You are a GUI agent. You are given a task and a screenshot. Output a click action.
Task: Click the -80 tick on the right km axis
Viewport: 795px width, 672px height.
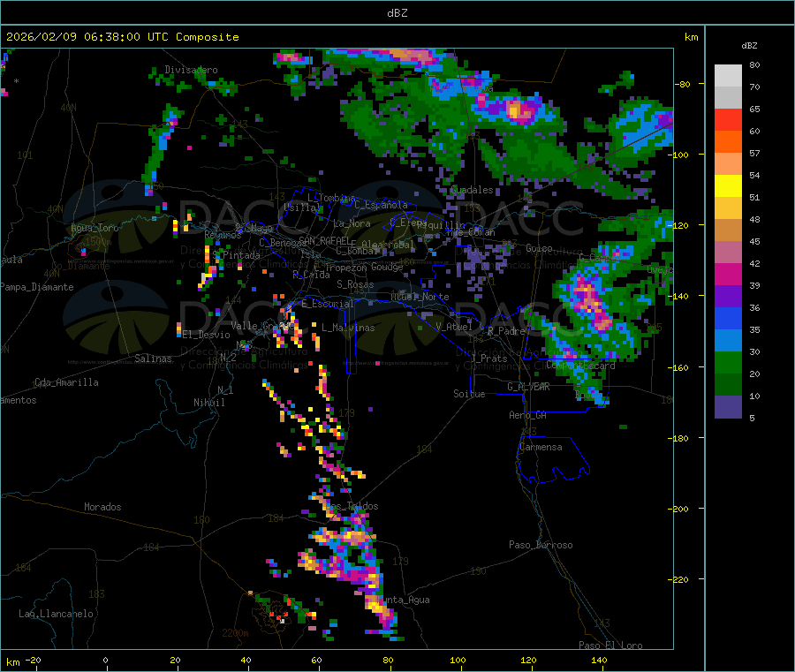click(x=683, y=84)
